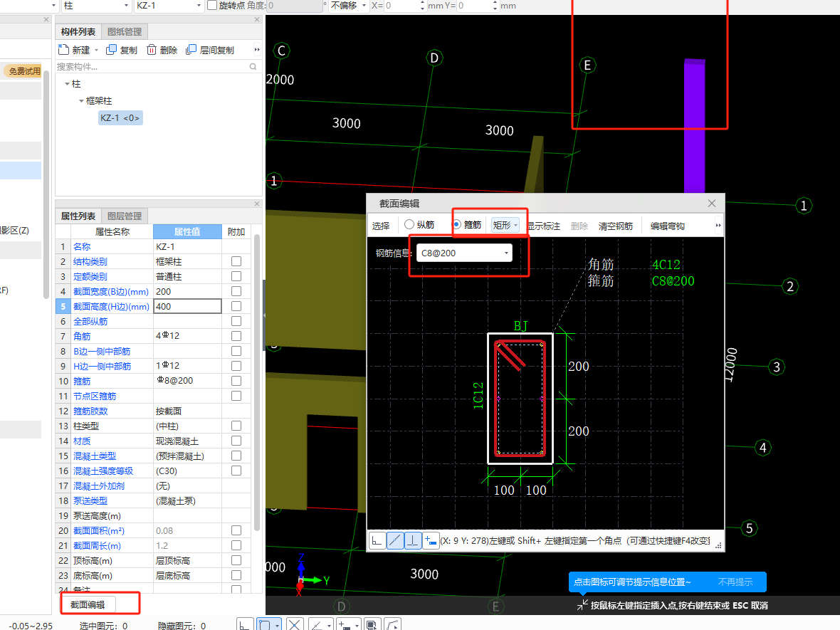Select the 箍筋 radio button
This screenshot has width=840, height=630.
[x=457, y=224]
